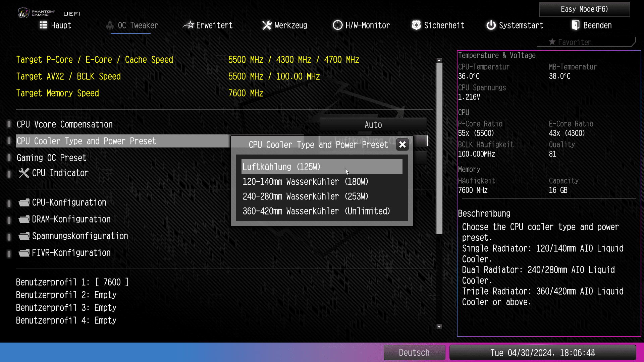Viewport: 644px width, 362px height.
Task: Click the CPU Spannungs 1.216V value
Action: pos(469,97)
